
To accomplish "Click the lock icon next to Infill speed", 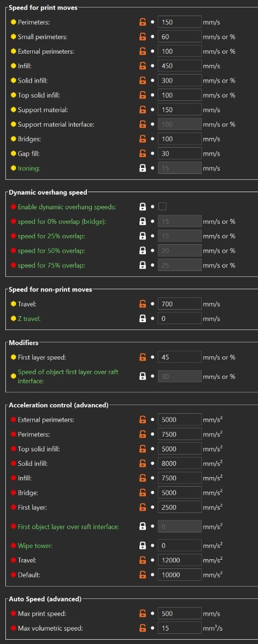I will coord(143,66).
